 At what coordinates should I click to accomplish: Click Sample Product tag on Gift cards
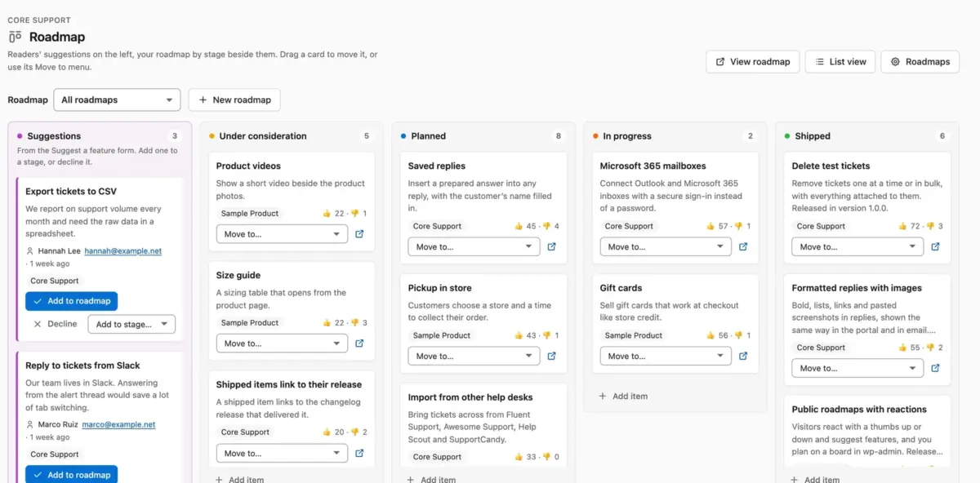(634, 335)
